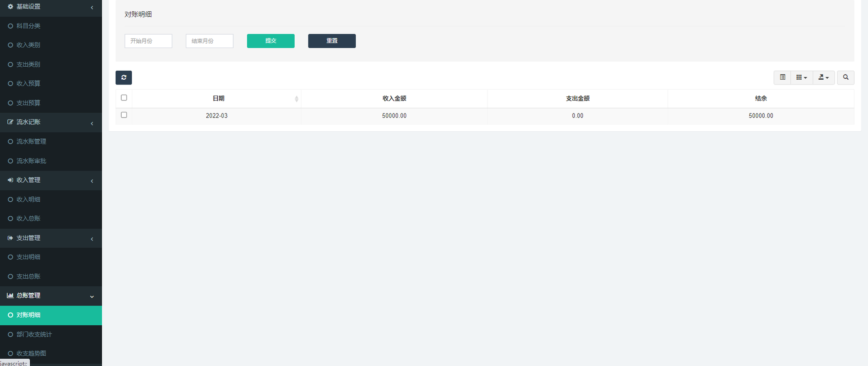The image size is (868, 366).
Task: Go to 流水账审批 page
Action: click(x=51, y=161)
